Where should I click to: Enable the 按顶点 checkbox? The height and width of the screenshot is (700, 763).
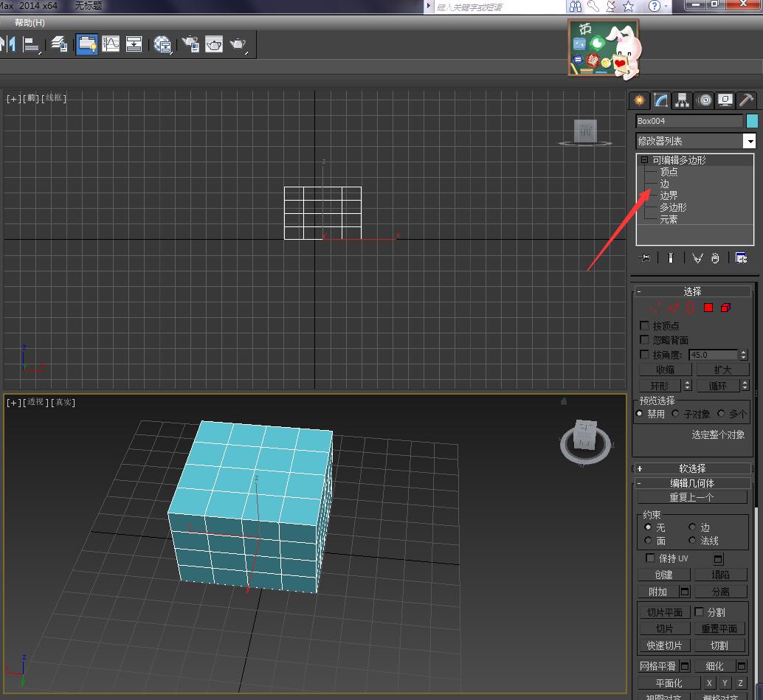[644, 325]
